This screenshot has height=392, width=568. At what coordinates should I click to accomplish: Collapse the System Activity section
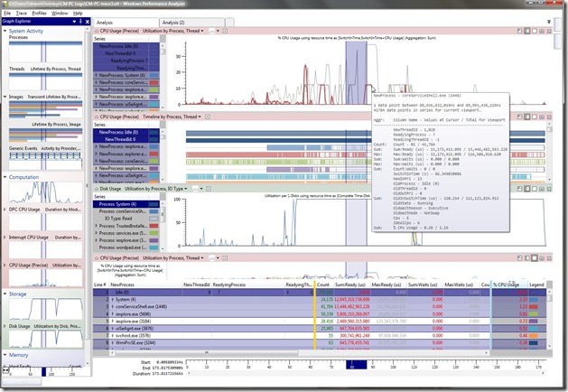(5, 32)
